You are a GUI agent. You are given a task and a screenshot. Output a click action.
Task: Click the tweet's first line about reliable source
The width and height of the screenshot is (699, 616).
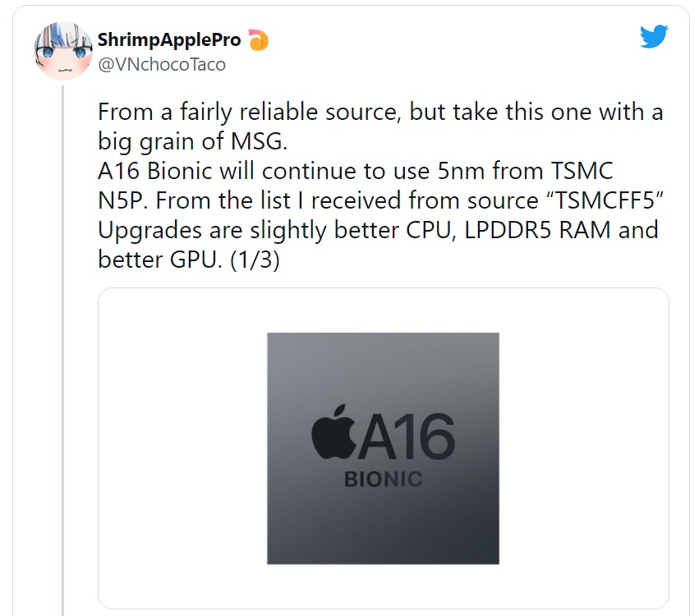(x=380, y=112)
